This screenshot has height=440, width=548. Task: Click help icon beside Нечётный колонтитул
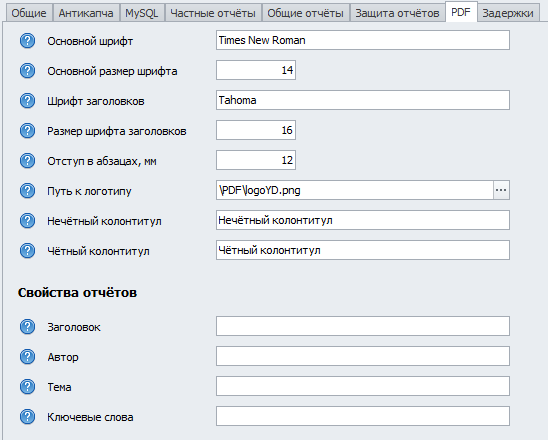click(x=27, y=221)
